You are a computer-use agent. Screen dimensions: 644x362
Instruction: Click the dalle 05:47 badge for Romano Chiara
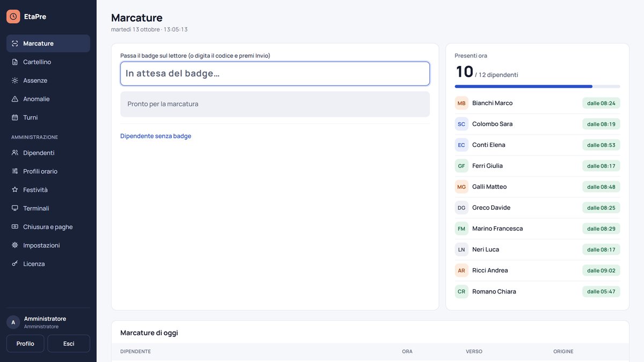pyautogui.click(x=601, y=292)
